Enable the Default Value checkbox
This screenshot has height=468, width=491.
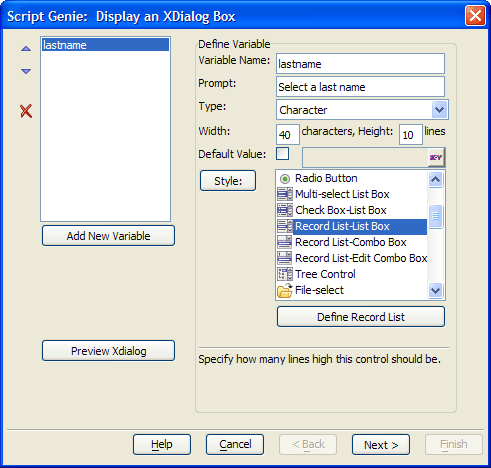[283, 154]
